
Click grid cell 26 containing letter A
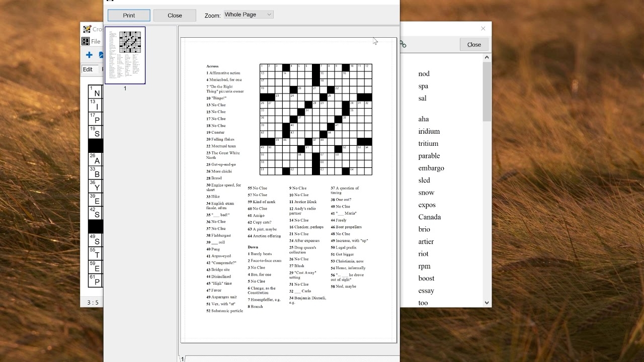[x=96, y=160]
